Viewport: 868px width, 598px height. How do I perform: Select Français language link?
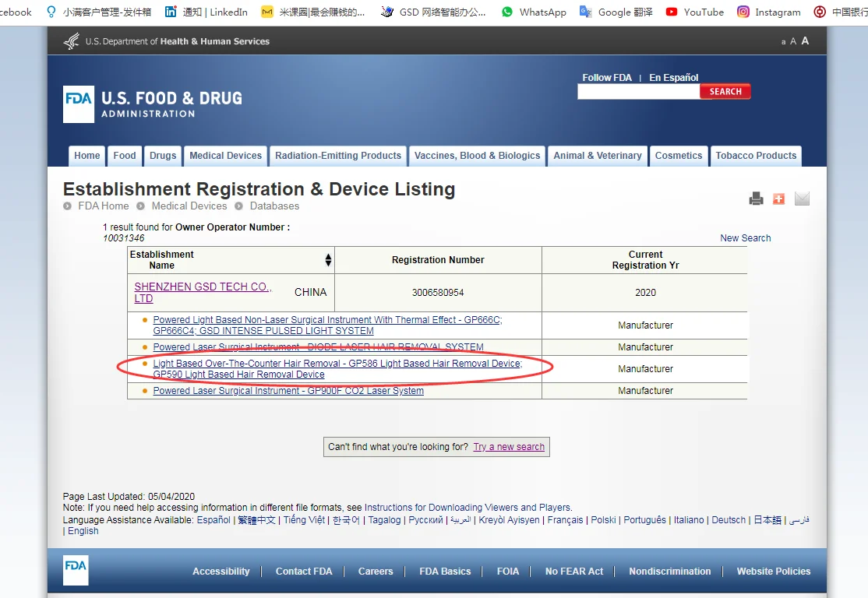click(x=565, y=520)
